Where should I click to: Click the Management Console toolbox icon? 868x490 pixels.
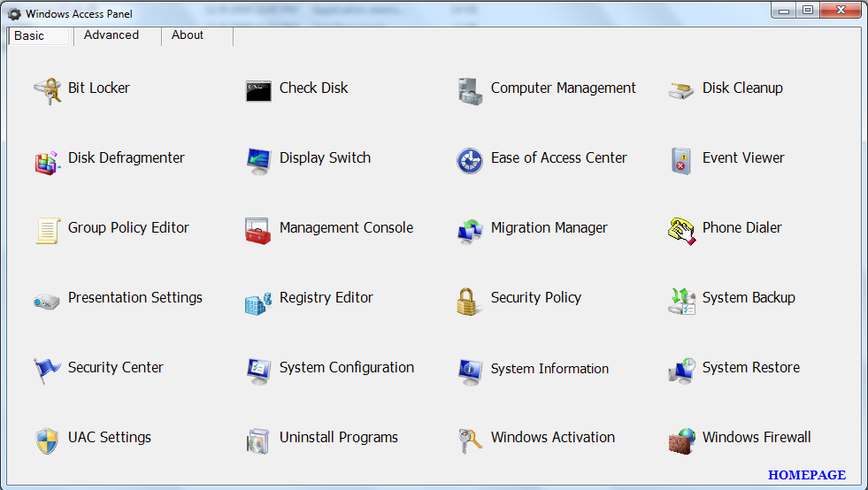click(x=258, y=231)
